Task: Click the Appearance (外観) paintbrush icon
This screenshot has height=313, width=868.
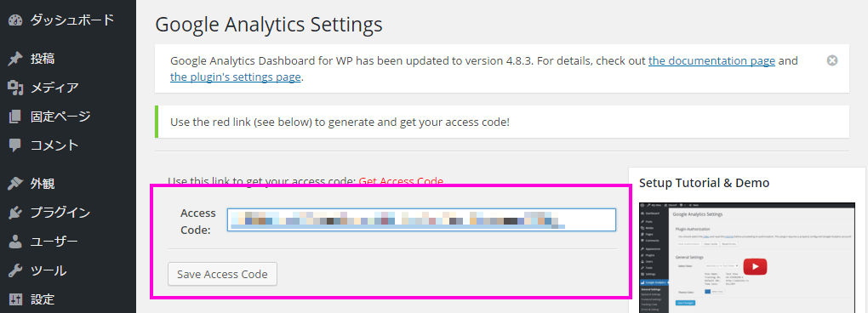Action: [x=15, y=184]
